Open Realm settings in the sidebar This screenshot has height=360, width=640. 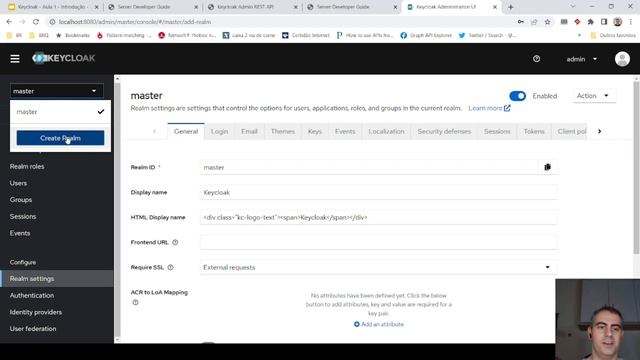click(x=57, y=279)
